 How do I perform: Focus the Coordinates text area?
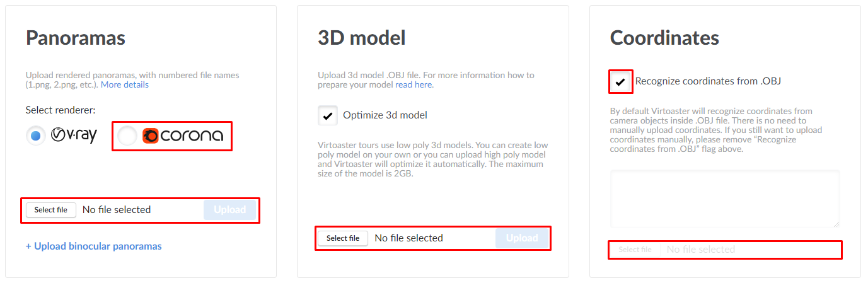(725, 199)
